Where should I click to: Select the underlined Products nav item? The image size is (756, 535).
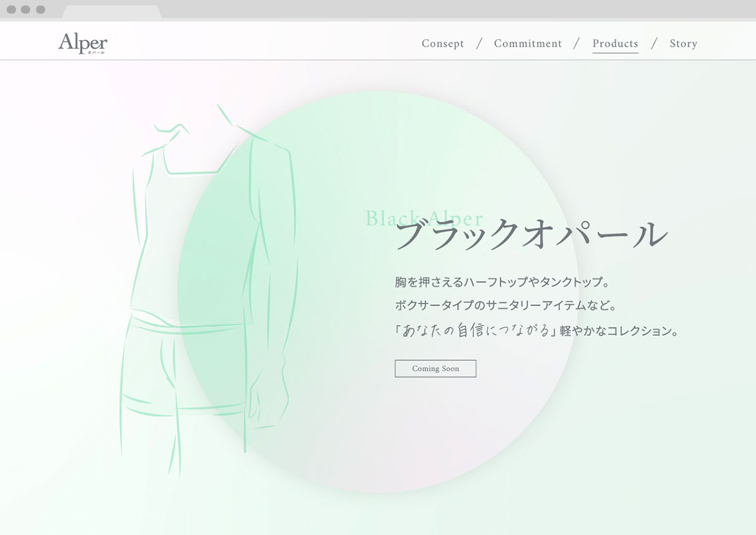click(x=615, y=44)
